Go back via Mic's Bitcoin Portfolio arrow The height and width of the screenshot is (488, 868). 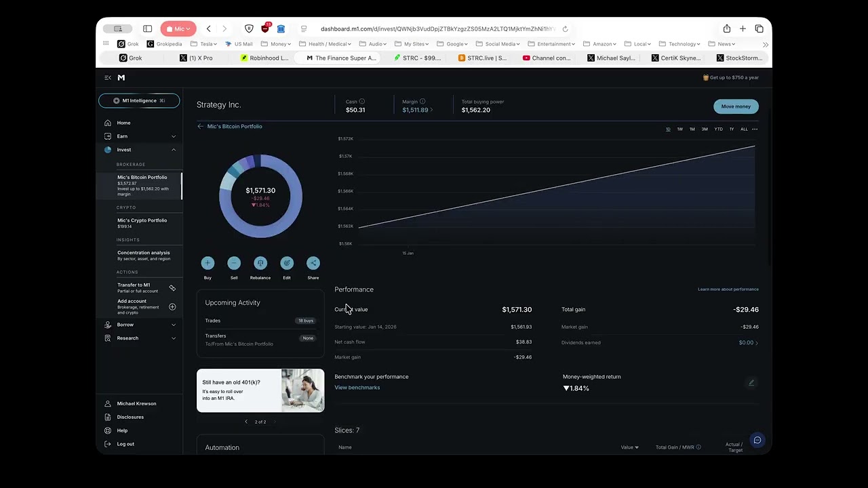pos(200,126)
